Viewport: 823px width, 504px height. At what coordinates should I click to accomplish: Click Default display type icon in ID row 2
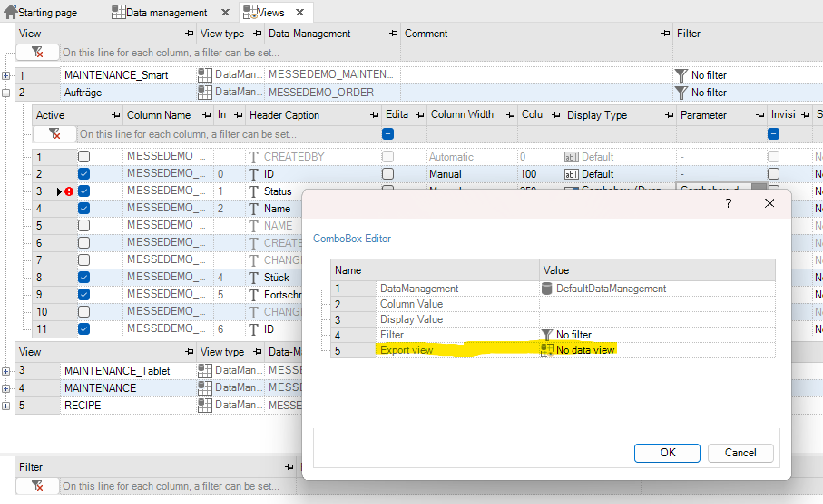click(x=571, y=174)
